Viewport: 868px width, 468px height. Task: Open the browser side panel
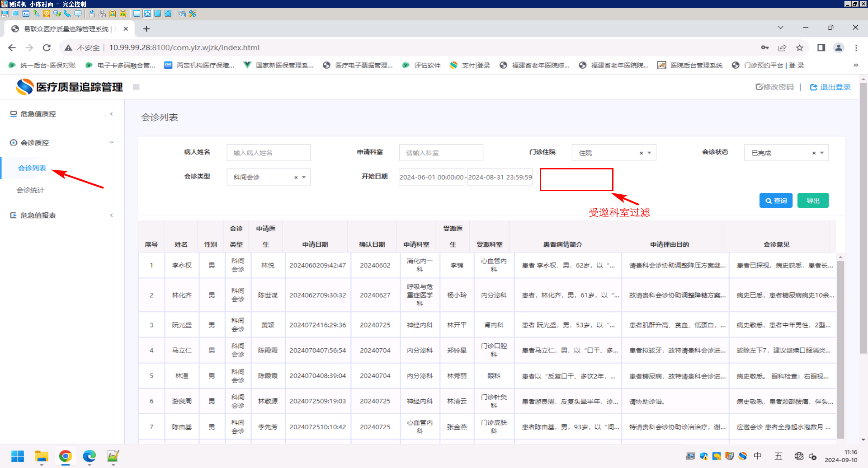821,47
